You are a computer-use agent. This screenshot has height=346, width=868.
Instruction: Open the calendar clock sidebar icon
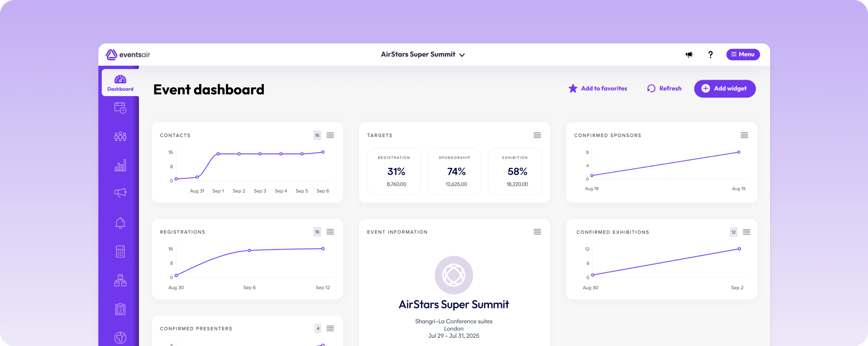(120, 108)
